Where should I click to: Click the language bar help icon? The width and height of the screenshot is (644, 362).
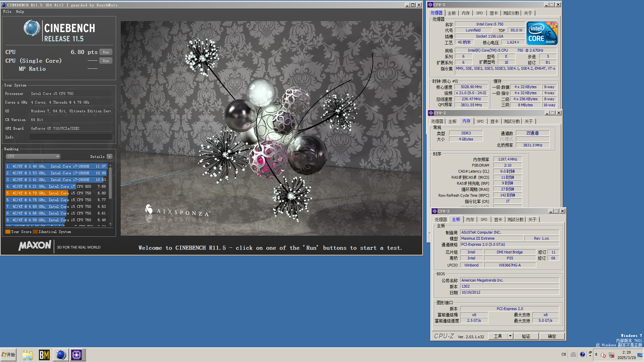click(582, 354)
